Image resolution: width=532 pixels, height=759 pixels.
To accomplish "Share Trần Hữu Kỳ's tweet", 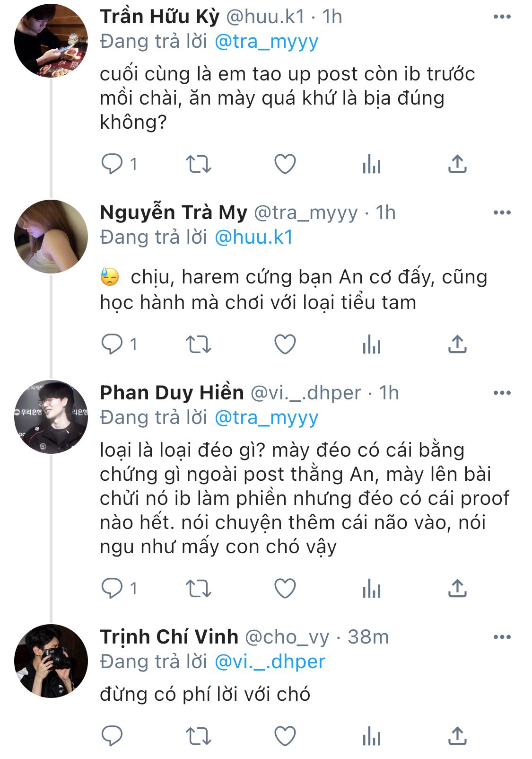I will click(x=457, y=164).
